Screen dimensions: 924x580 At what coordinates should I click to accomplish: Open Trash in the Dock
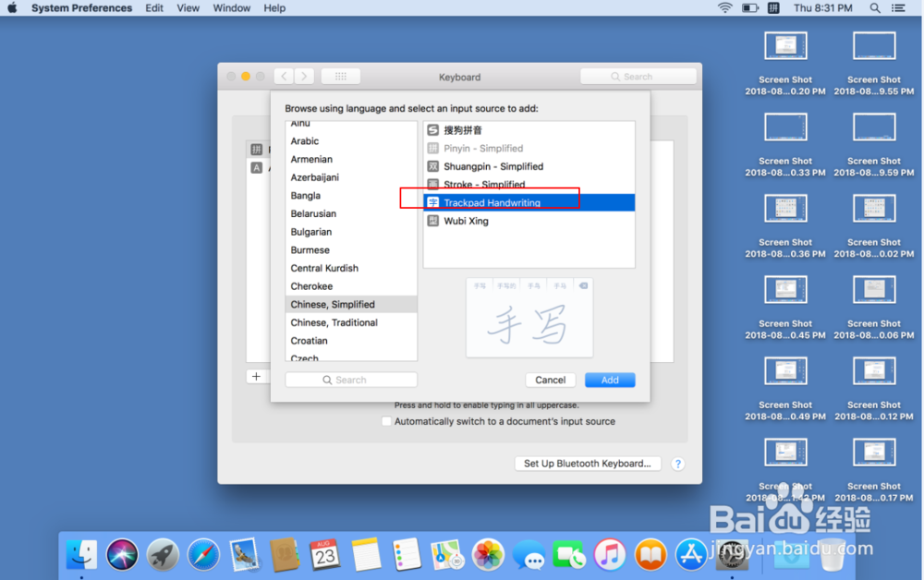pyautogui.click(x=833, y=554)
